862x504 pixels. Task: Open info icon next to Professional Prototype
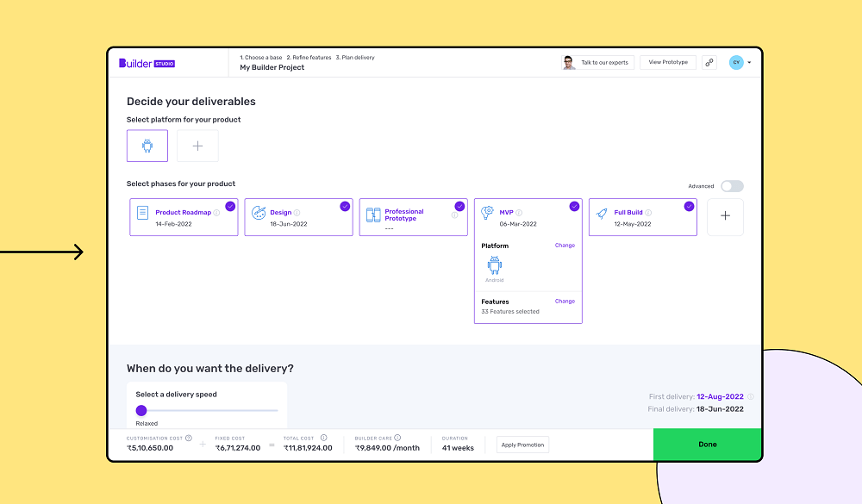pos(454,215)
